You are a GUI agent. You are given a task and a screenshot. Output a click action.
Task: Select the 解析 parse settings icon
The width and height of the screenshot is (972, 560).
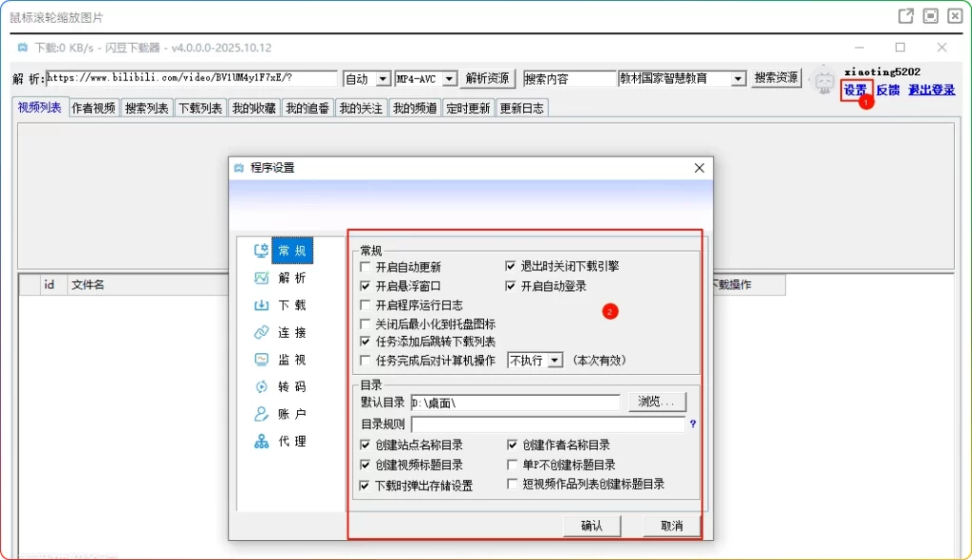261,278
